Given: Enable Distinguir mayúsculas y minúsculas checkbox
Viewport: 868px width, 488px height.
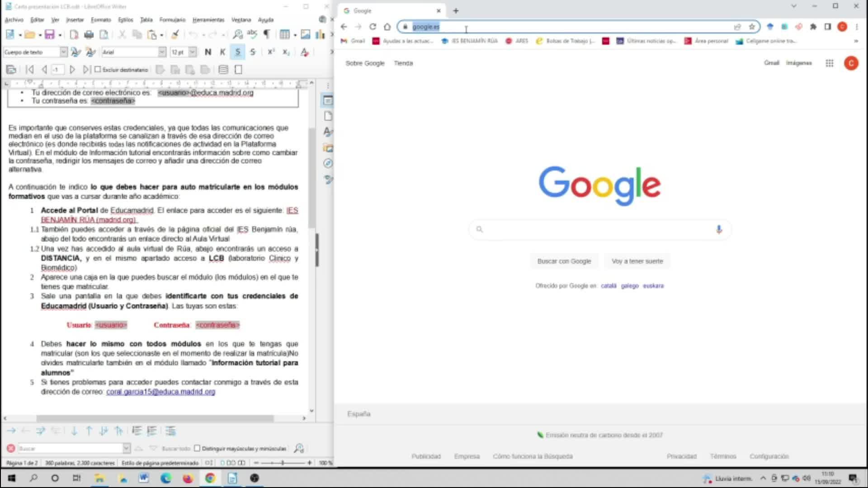Looking at the screenshot, I should coord(197,448).
